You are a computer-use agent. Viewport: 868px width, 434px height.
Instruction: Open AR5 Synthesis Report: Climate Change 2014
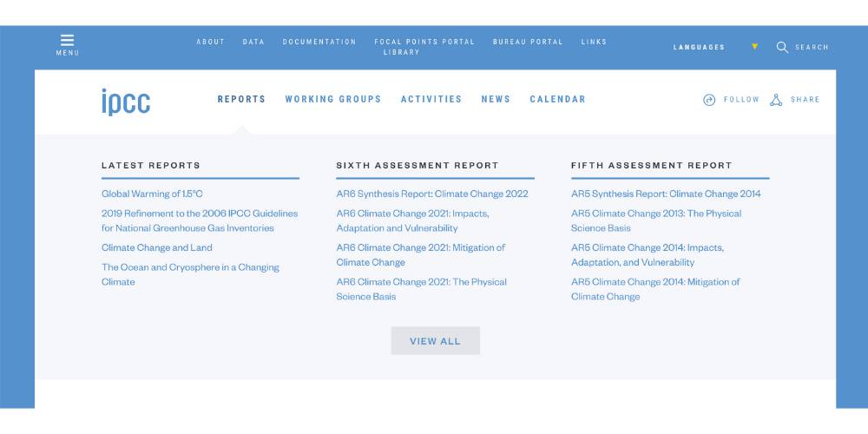[666, 194]
